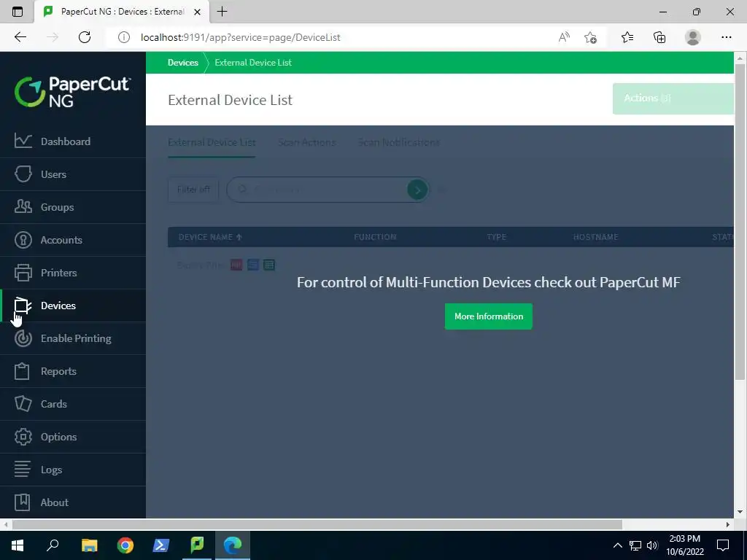The width and height of the screenshot is (747, 560).
Task: Close the PaperCut NG browser tab
Action: point(197,12)
